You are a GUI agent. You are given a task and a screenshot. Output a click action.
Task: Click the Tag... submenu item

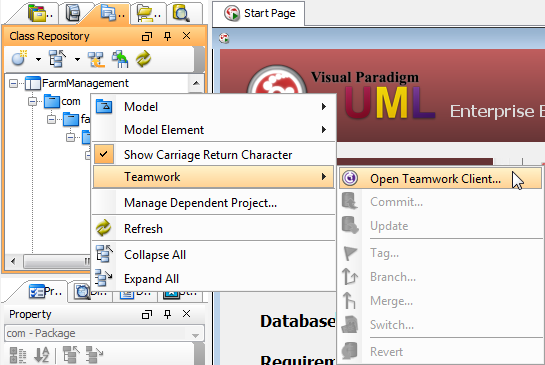440,253
